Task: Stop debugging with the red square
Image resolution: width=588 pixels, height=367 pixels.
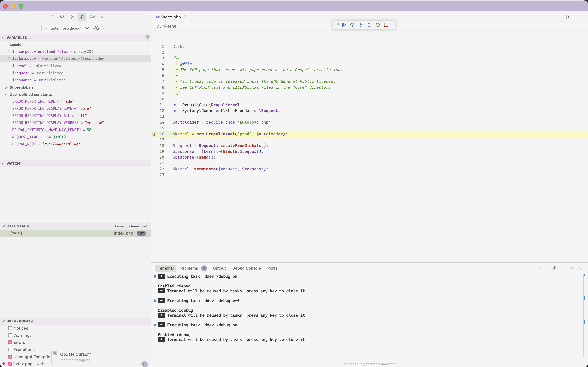Action: click(x=386, y=25)
